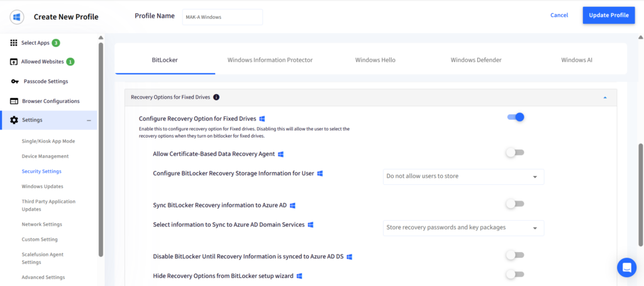Open Device Management settings
This screenshot has height=286, width=644.
tap(45, 157)
